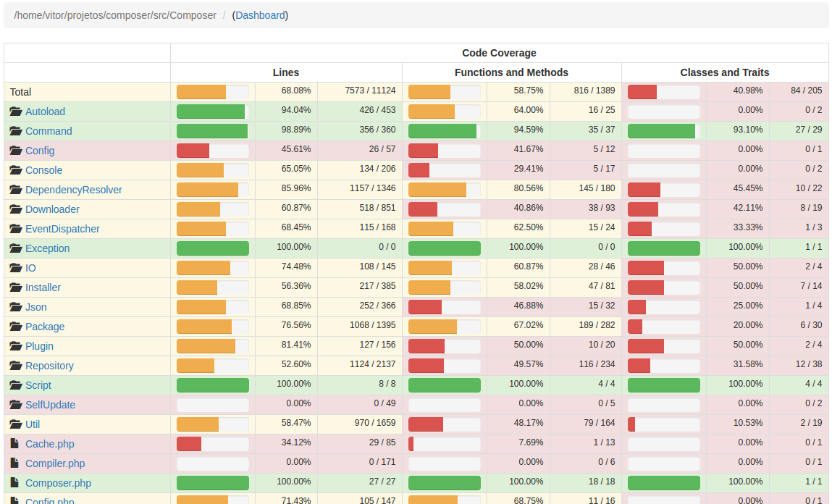Click the folder icon beside Command
Screen dimensions: 832x504
pos(16,131)
